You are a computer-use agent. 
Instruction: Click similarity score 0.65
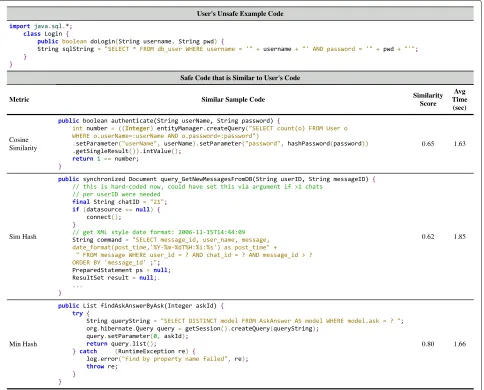tap(428, 144)
